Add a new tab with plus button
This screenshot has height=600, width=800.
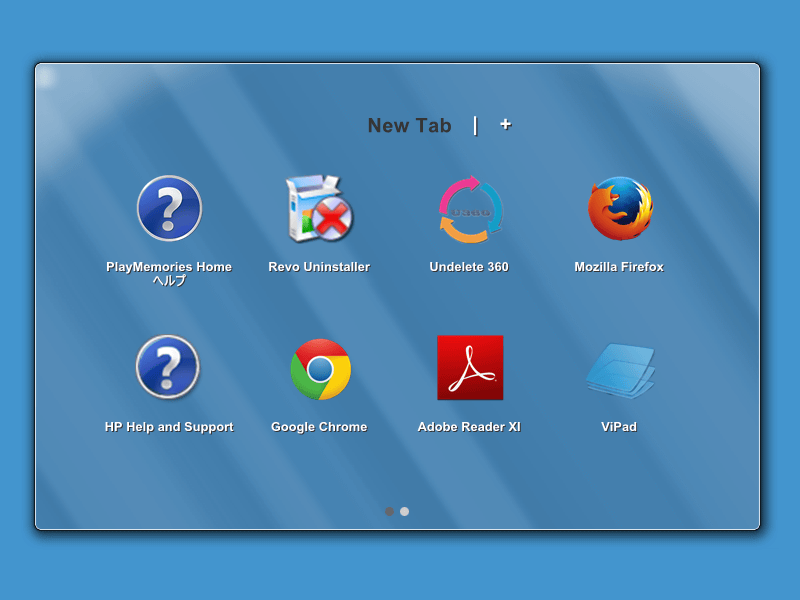506,124
